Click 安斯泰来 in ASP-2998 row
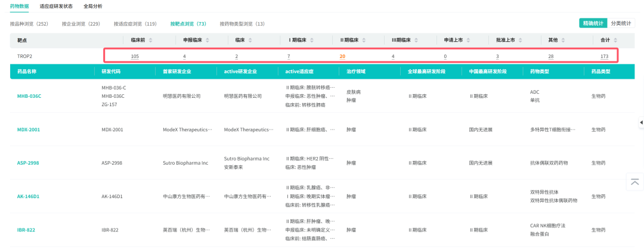Image resolution: width=644 pixels, height=250 pixels. click(233, 167)
